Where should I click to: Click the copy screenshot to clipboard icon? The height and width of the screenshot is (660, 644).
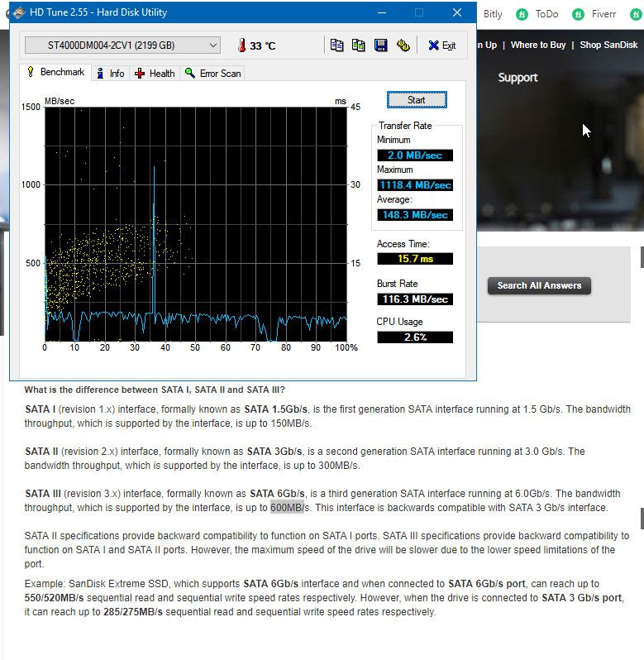point(359,45)
